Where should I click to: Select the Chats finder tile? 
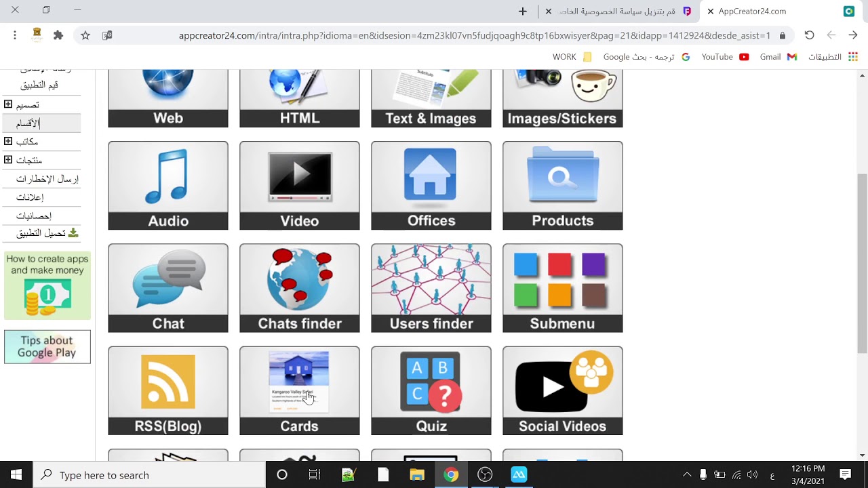[300, 288]
